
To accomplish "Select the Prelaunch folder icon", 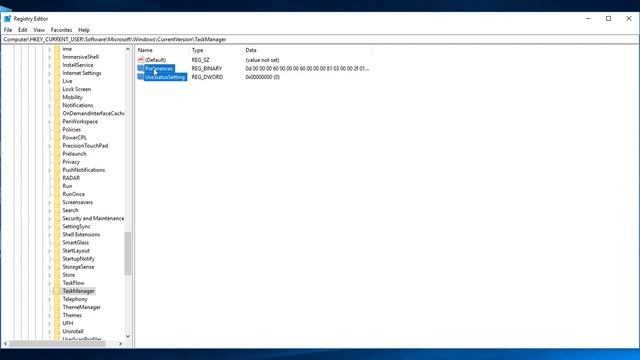I will pos(57,154).
